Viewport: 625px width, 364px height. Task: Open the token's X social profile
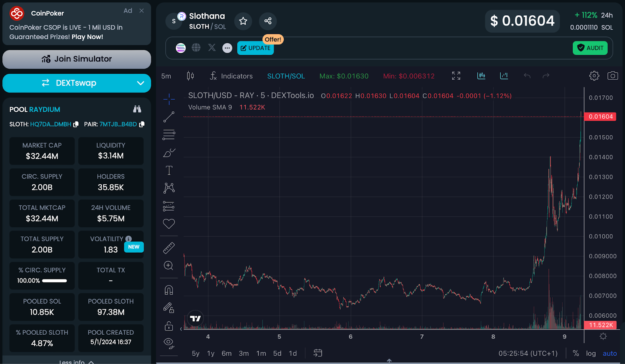point(212,48)
